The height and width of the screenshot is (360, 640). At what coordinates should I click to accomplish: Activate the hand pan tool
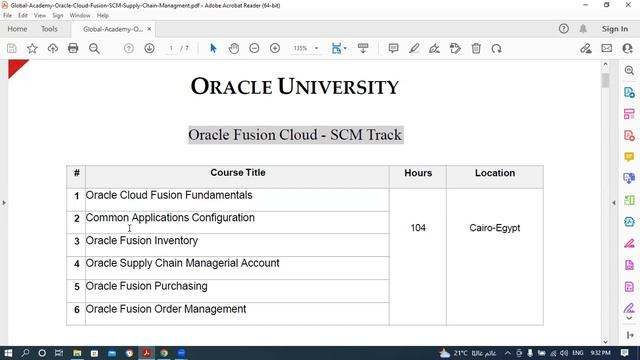[234, 49]
